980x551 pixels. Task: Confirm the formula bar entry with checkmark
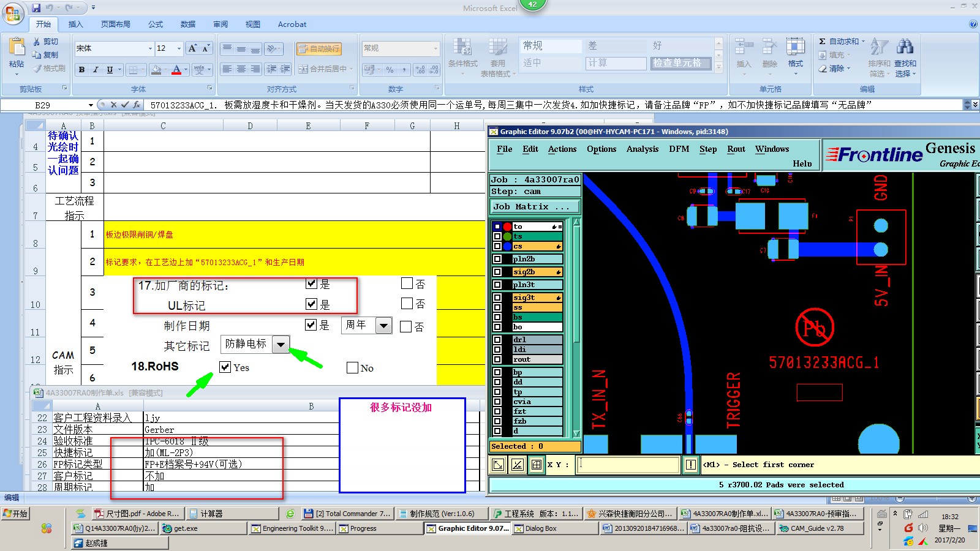pyautogui.click(x=125, y=105)
